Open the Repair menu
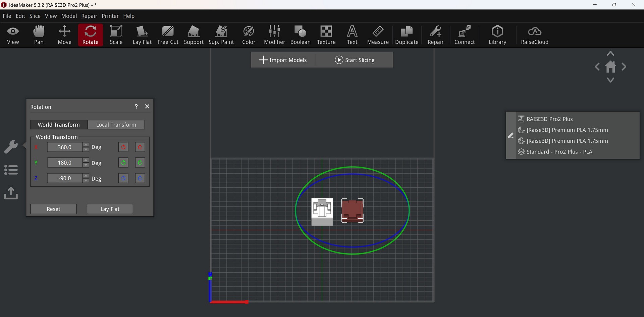 (89, 16)
